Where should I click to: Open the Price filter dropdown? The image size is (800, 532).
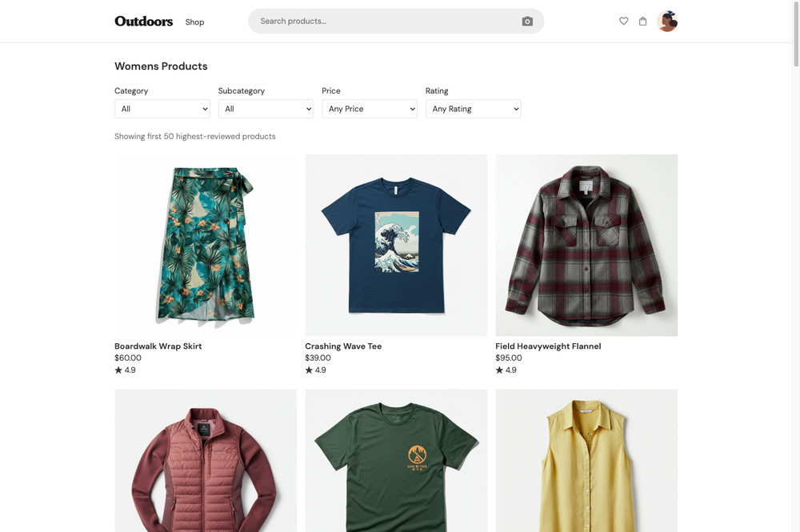pyautogui.click(x=370, y=109)
